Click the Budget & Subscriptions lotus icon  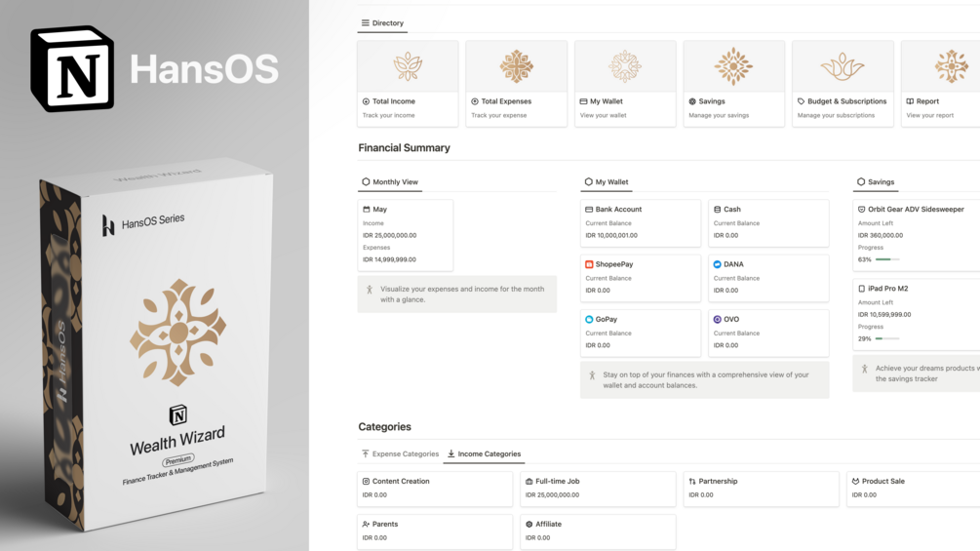pyautogui.click(x=843, y=66)
